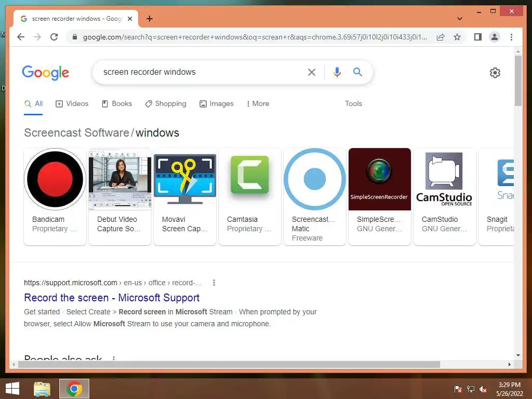532x399 pixels.
Task: Open the taskbar clock and date
Action: [510, 389]
